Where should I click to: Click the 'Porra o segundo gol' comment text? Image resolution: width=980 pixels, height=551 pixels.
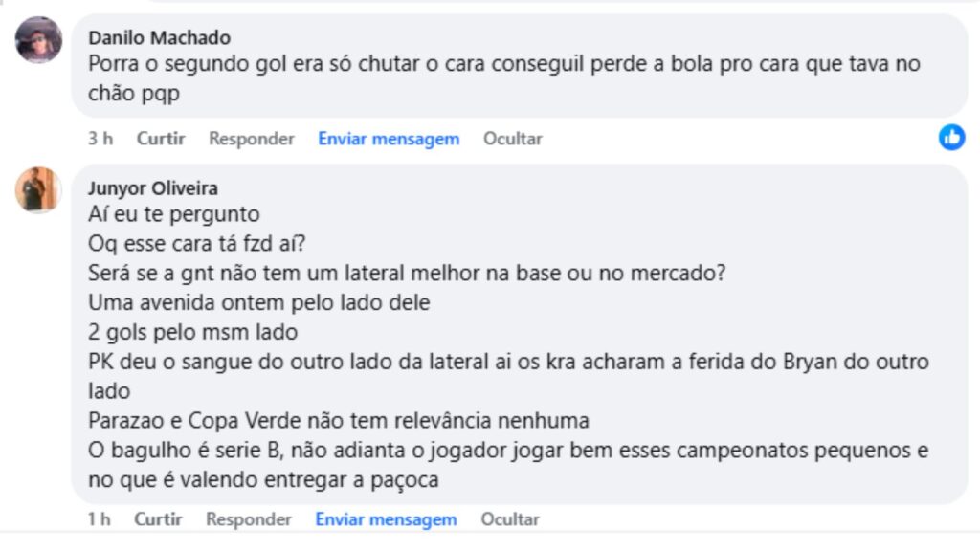(504, 78)
